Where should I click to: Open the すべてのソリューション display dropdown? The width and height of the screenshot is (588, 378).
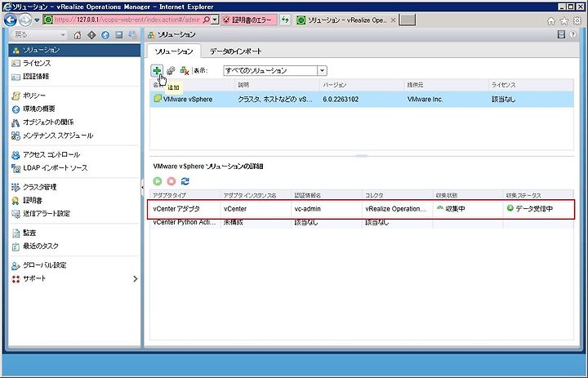(x=322, y=70)
